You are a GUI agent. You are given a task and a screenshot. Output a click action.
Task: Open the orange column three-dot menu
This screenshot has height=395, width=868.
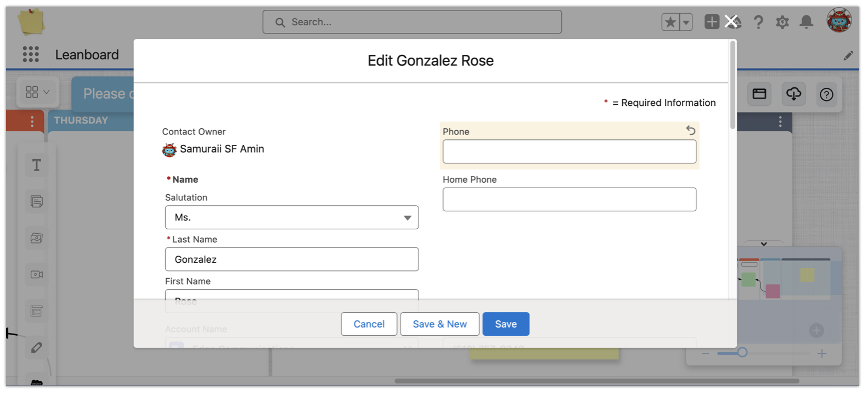click(x=32, y=121)
